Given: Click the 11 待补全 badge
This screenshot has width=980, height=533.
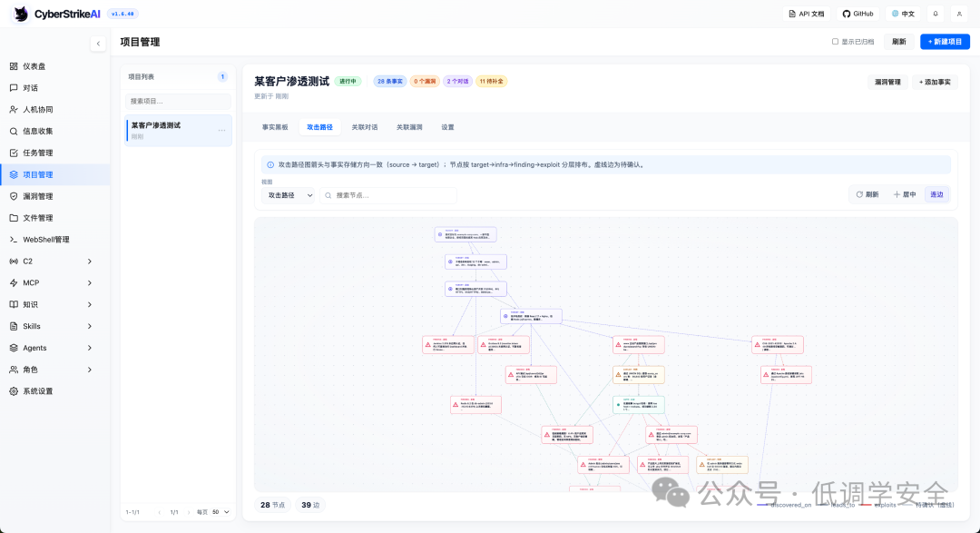Looking at the screenshot, I should click(x=492, y=82).
